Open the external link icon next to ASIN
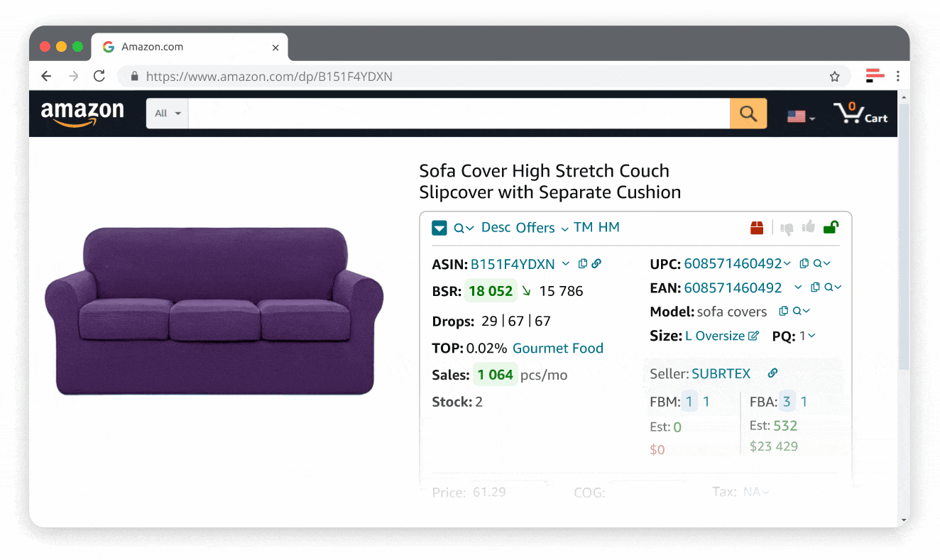 (x=596, y=263)
